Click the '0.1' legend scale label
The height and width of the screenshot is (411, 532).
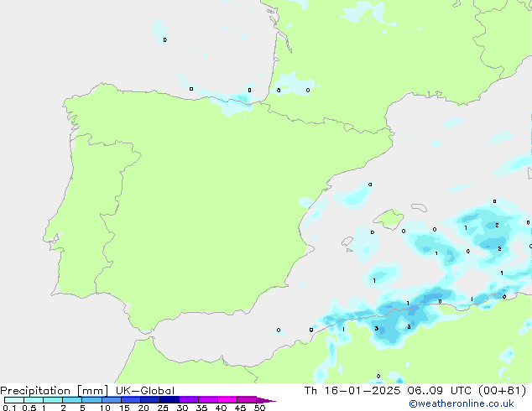[9, 408]
